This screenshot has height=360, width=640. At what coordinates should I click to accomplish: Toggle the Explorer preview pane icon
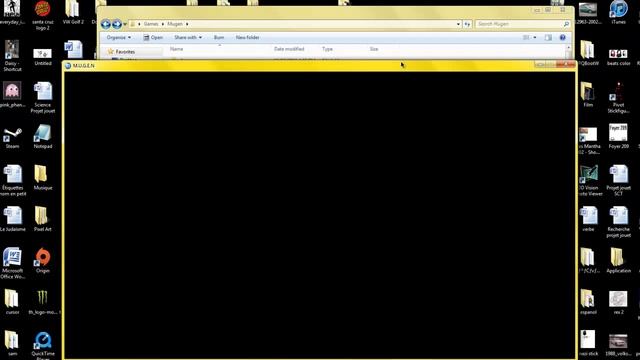[x=548, y=38]
